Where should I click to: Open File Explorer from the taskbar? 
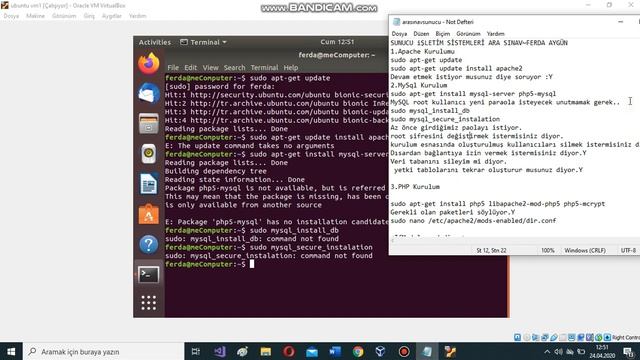266,351
